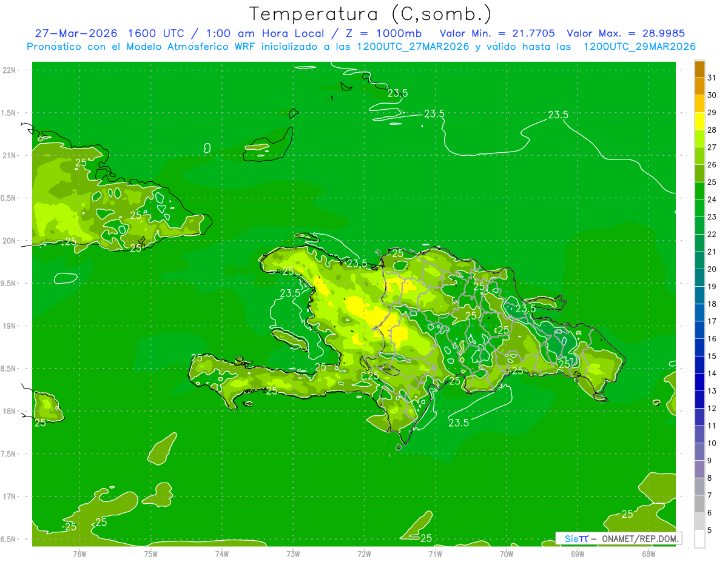Select the yellow legend swatch between 28 and 29
The height and width of the screenshot is (562, 728).
click(699, 121)
